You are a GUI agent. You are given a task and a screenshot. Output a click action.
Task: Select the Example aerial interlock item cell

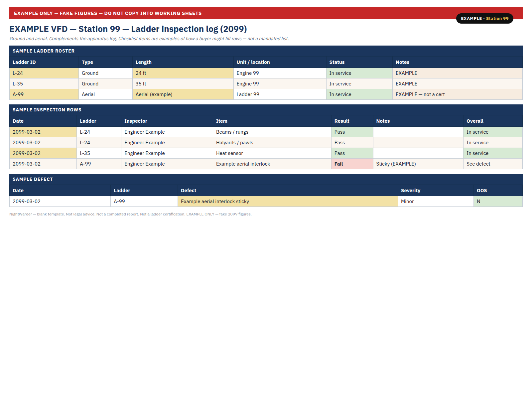click(272, 164)
